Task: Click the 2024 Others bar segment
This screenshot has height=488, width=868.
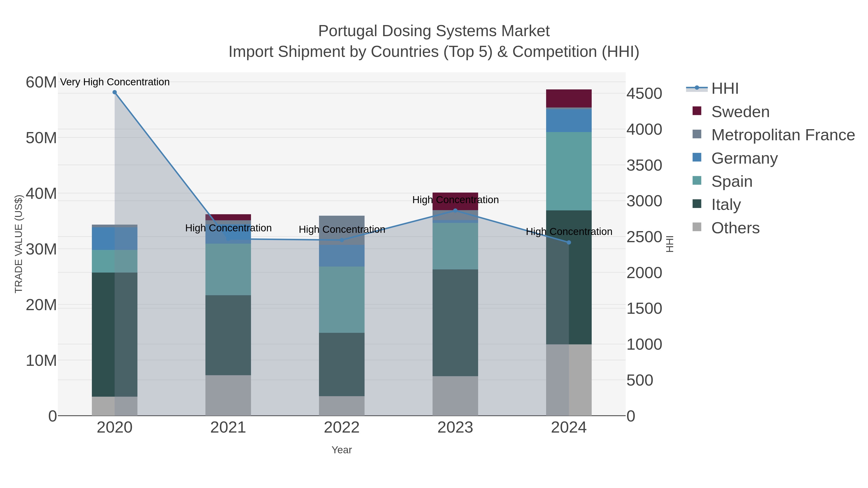Action: (569, 380)
